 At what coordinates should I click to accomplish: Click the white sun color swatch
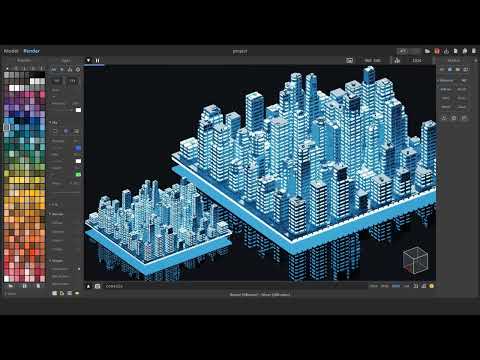tap(78, 110)
